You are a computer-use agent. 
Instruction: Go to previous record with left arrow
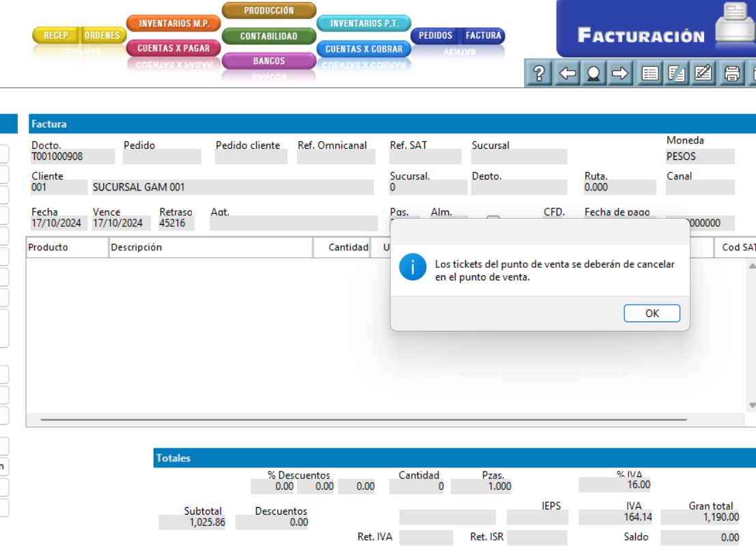pyautogui.click(x=567, y=73)
